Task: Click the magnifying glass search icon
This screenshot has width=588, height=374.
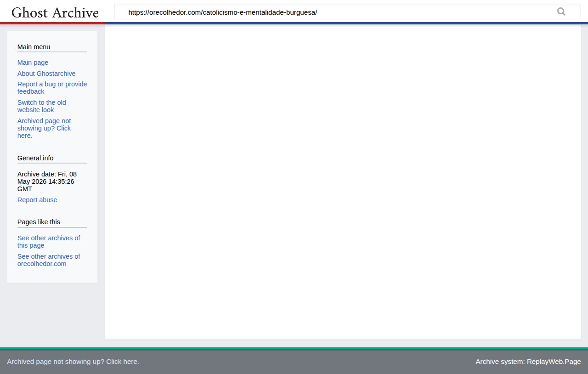Action: (561, 12)
